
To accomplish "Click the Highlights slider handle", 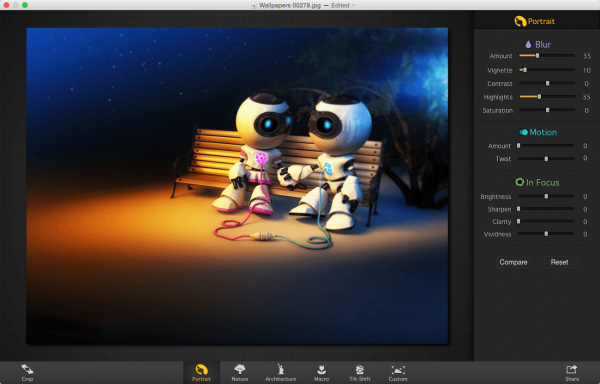I will 539,97.
